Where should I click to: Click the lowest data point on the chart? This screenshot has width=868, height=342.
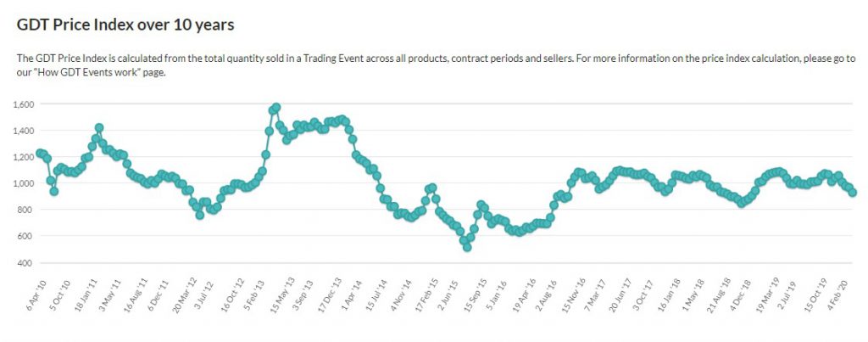pos(467,247)
